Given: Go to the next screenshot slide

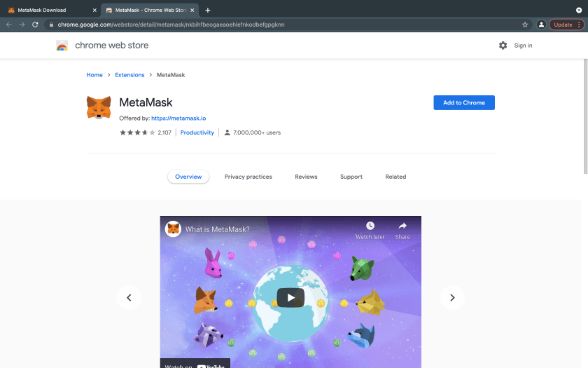Looking at the screenshot, I should click(x=452, y=298).
